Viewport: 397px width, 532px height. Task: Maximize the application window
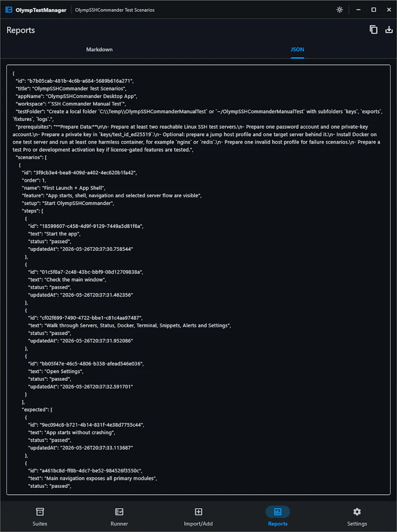click(374, 9)
